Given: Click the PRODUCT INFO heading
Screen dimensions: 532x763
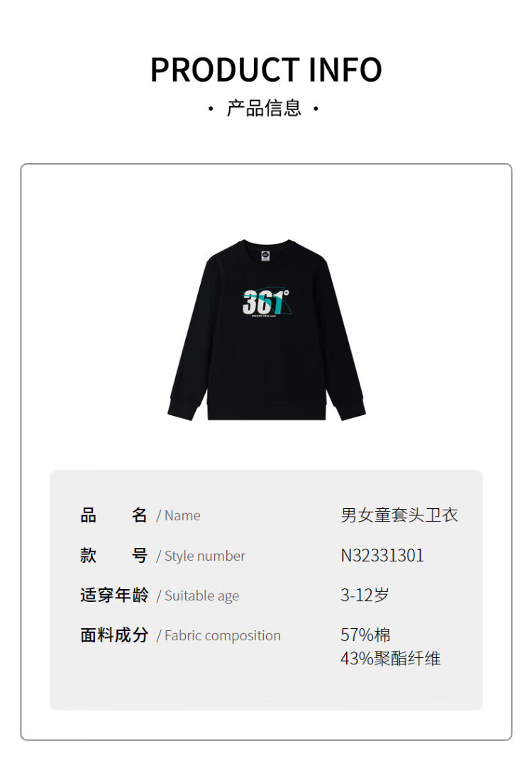Looking at the screenshot, I should (x=266, y=70).
